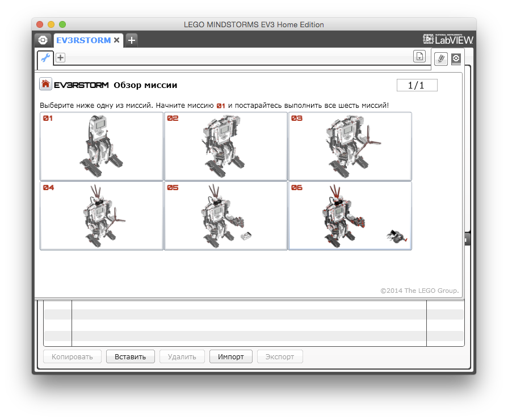
Task: Open mission 03 robot thumbnail
Action: (x=350, y=146)
